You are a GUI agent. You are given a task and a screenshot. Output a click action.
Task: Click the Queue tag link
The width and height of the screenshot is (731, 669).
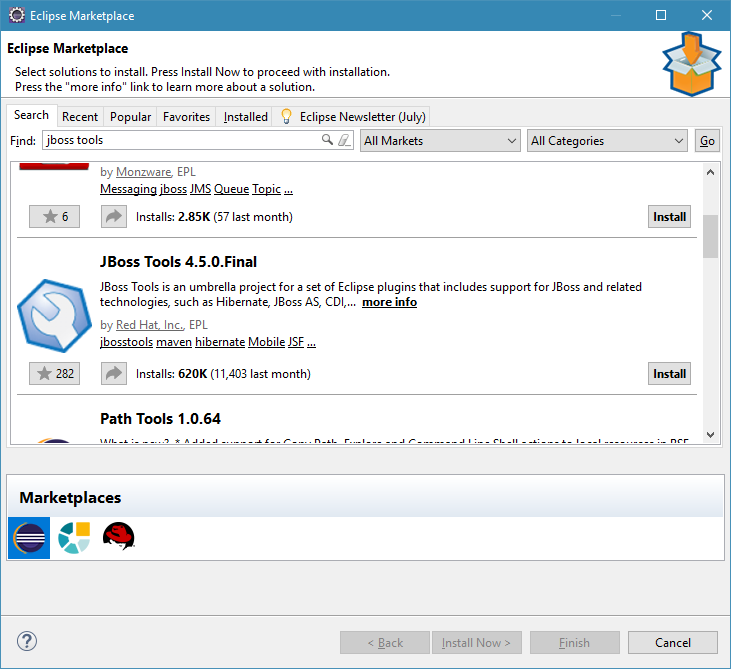point(231,189)
